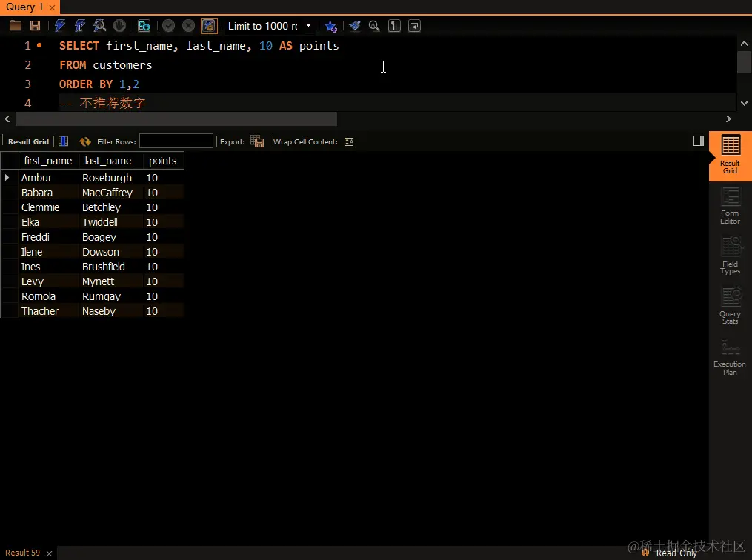Export recordset to file icon
Image resolution: width=752 pixels, height=560 pixels.
point(257,141)
